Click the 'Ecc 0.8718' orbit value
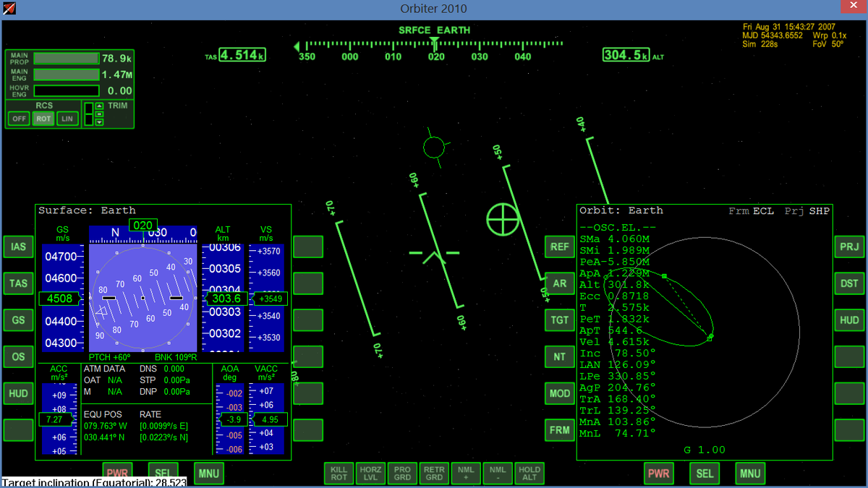This screenshot has height=488, width=868. point(614,296)
